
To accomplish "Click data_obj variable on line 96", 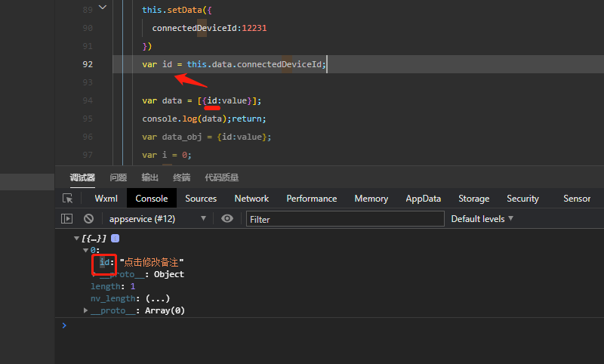I will click(x=182, y=137).
